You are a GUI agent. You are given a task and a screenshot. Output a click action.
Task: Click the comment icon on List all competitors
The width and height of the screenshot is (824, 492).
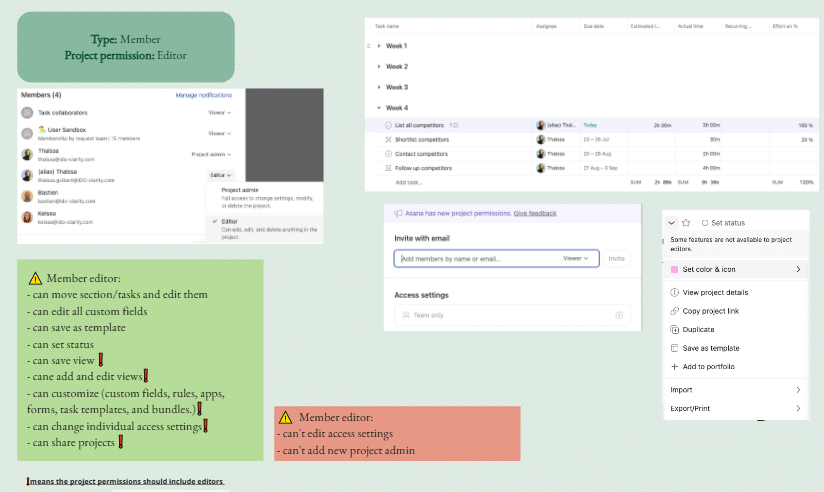pyautogui.click(x=456, y=125)
